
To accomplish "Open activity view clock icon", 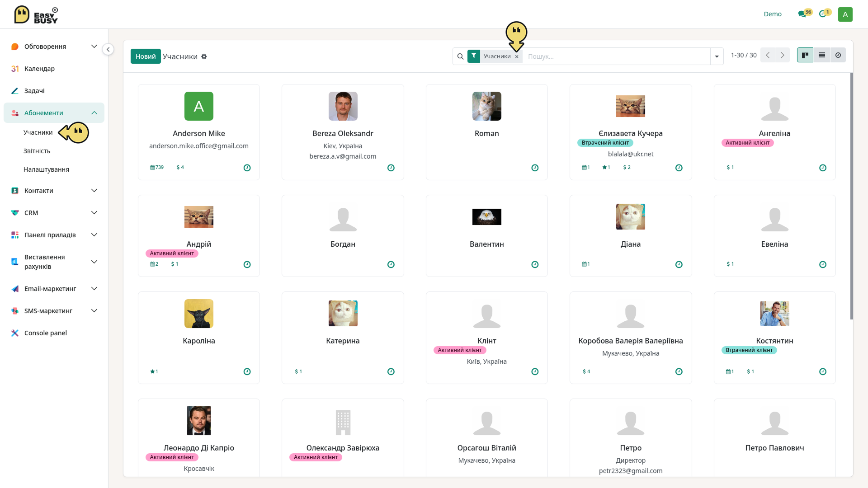I will 838,55.
